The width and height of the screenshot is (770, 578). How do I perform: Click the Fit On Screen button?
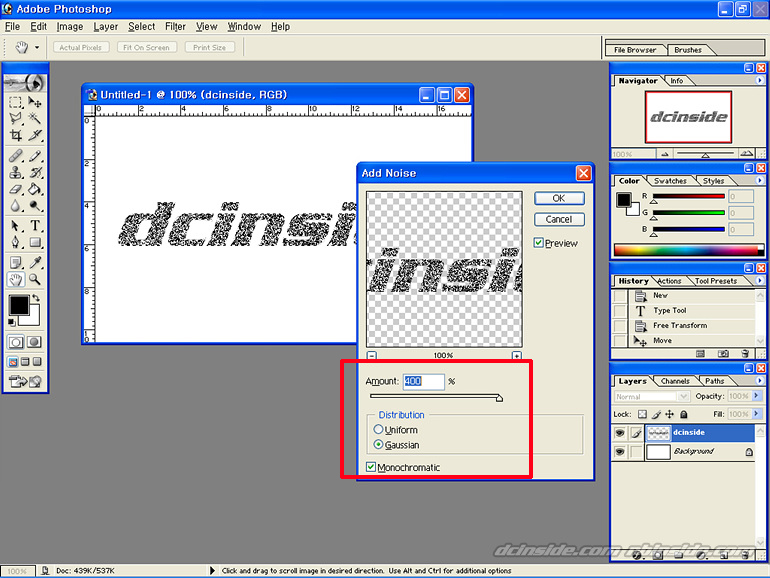pos(146,48)
